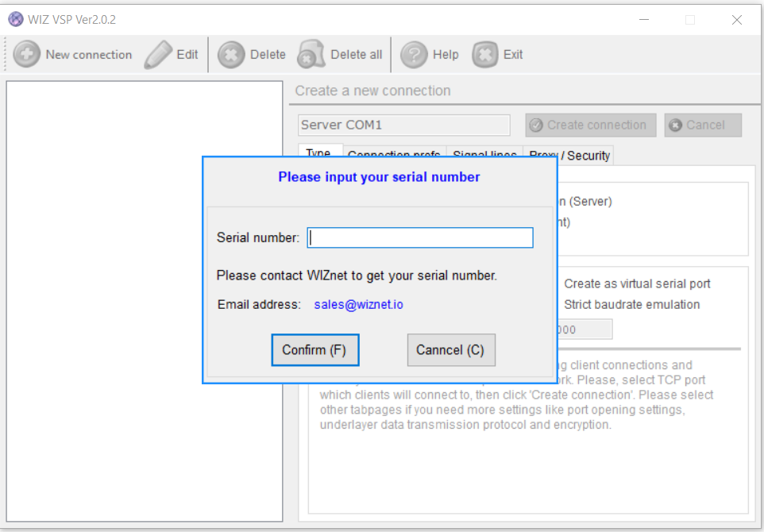
Task: Click the "Serial number:" label
Action: coord(258,237)
